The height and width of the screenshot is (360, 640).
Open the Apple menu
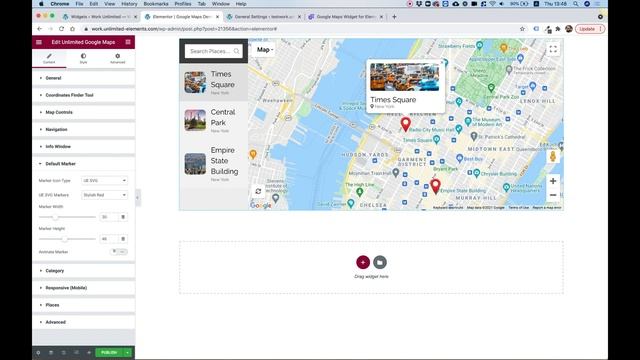(41, 4)
